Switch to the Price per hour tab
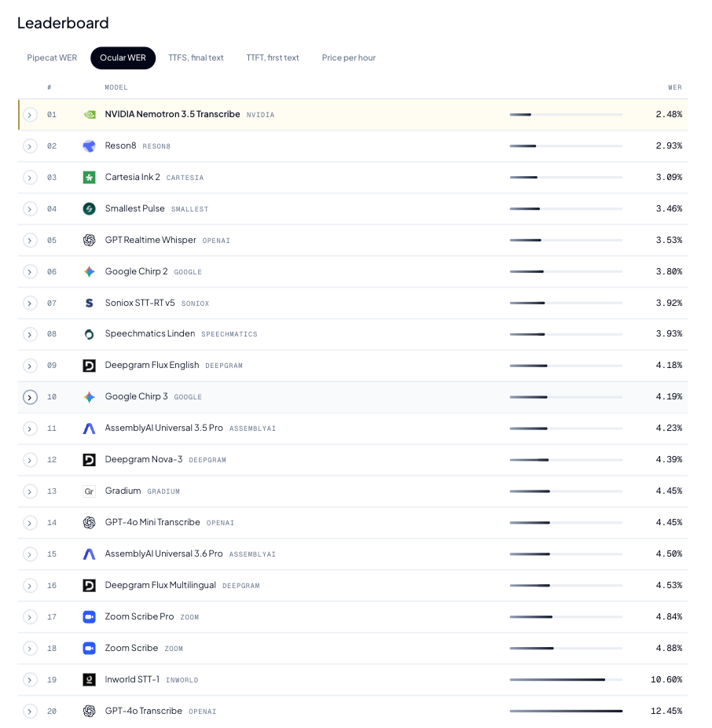This screenshot has height=728, width=712. [x=349, y=57]
